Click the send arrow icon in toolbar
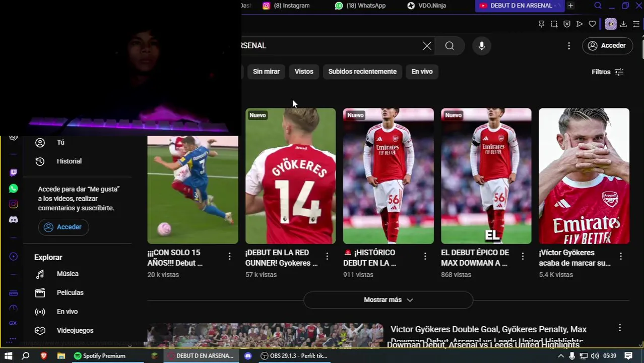Screen dimensions: 644x363 point(579,24)
